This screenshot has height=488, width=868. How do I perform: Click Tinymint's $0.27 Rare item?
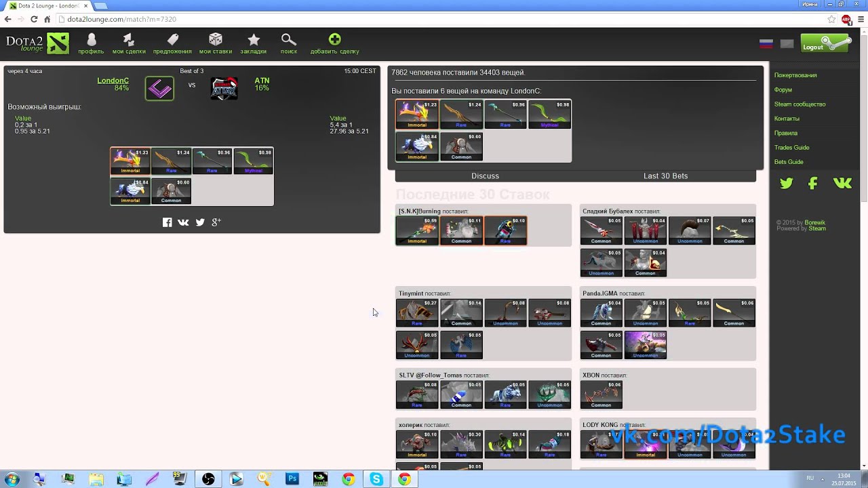(417, 313)
